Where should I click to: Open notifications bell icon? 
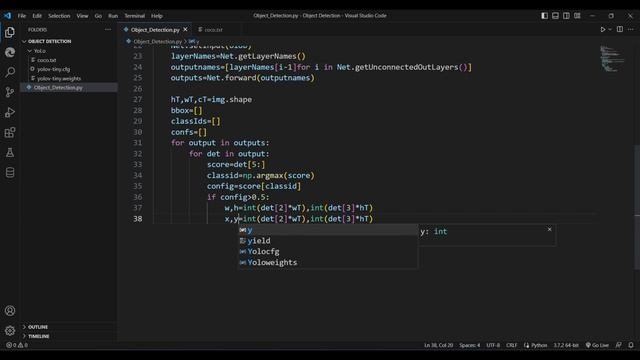click(x=631, y=345)
